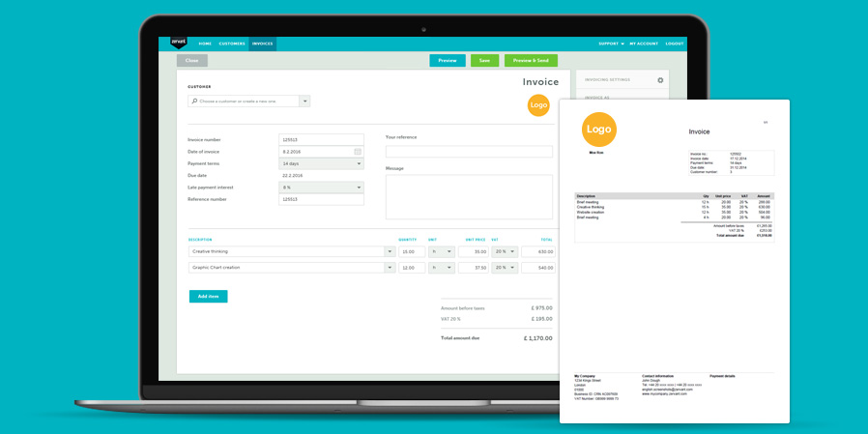The image size is (868, 434).
Task: Open the Payment terms 14 days dropdown
Action: tap(321, 164)
